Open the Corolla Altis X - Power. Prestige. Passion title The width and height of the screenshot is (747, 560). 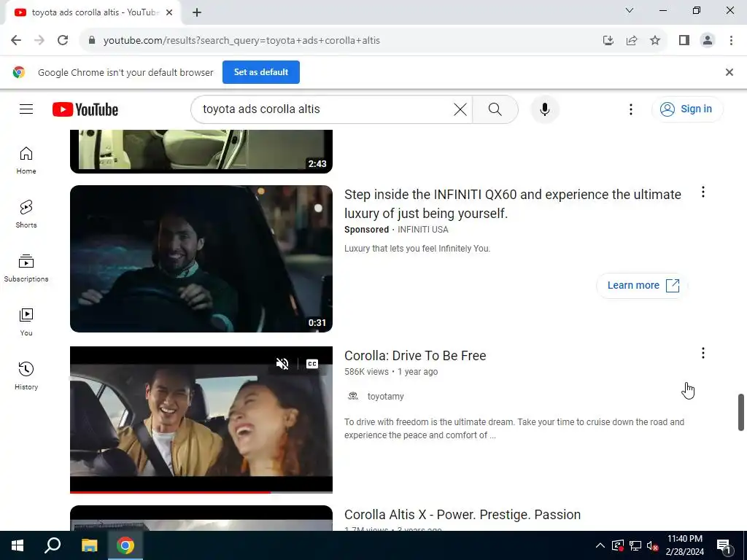(462, 515)
